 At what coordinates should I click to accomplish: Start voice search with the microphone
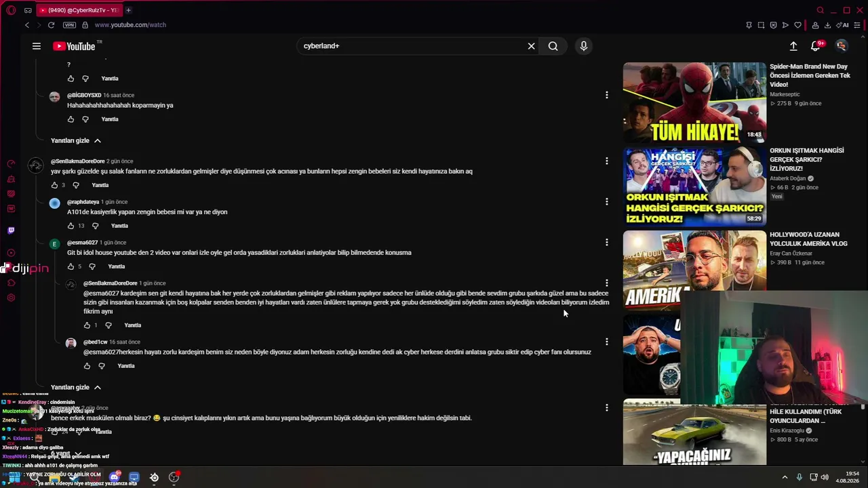coord(583,46)
